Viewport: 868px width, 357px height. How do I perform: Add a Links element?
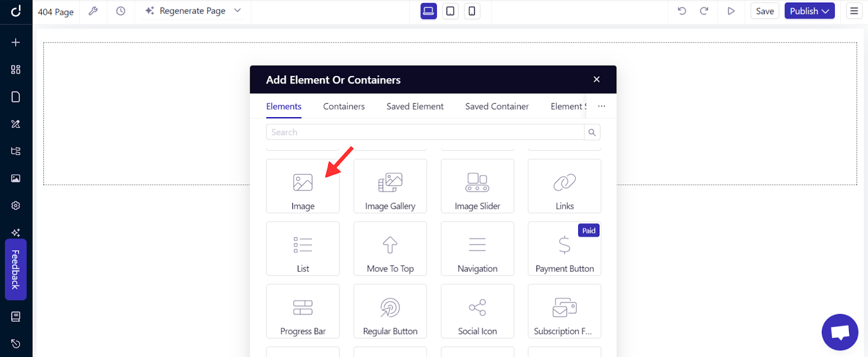564,186
